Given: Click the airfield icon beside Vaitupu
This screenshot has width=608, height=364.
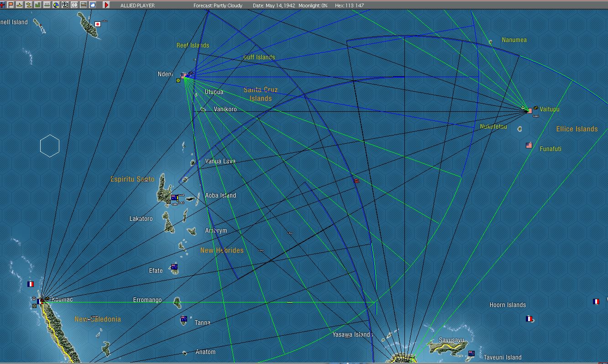Looking at the screenshot, I should 535,108.
